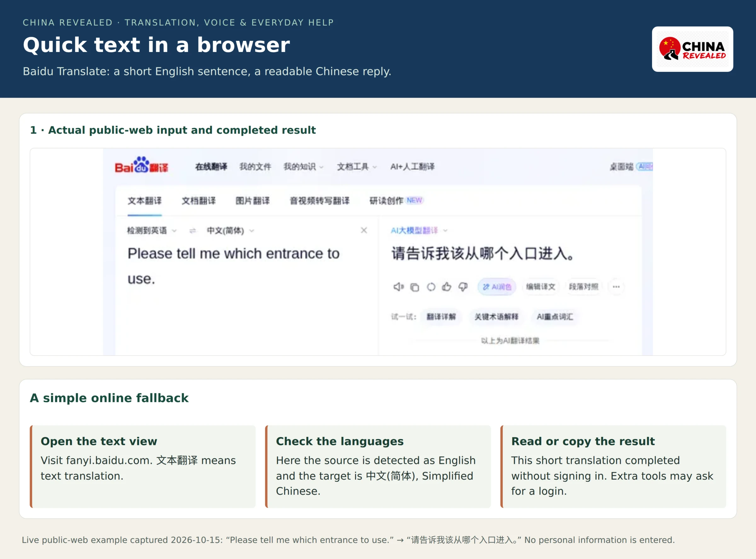Clear the input text with the X
This screenshot has height=559, width=756.
tap(364, 231)
